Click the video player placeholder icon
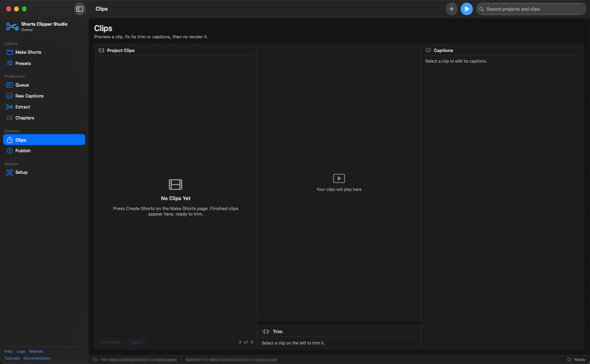Viewport: 590px width, 364px height. pyautogui.click(x=339, y=178)
